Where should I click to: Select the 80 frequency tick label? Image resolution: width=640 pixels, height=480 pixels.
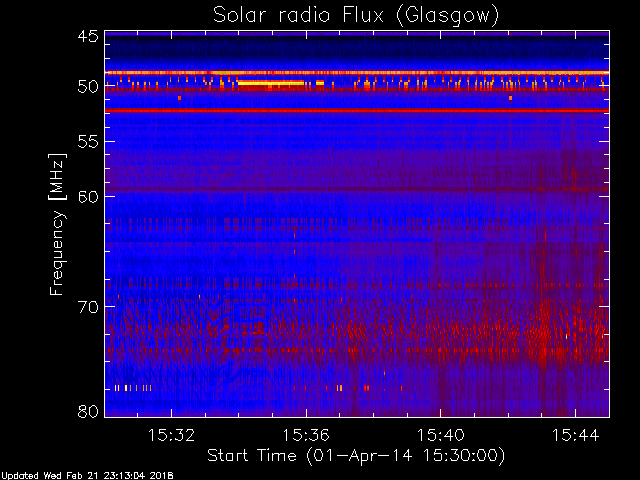[88, 411]
